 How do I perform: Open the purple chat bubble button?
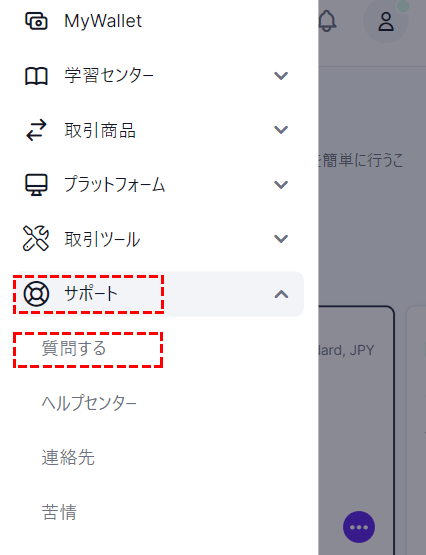coord(359,527)
